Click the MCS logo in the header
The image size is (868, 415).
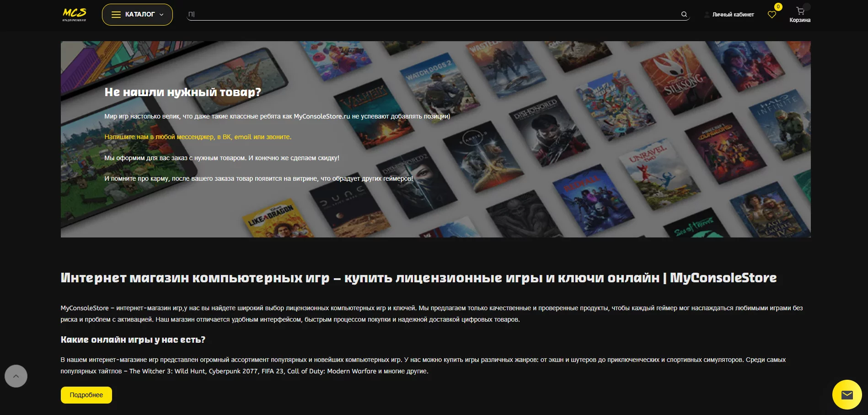coord(74,15)
